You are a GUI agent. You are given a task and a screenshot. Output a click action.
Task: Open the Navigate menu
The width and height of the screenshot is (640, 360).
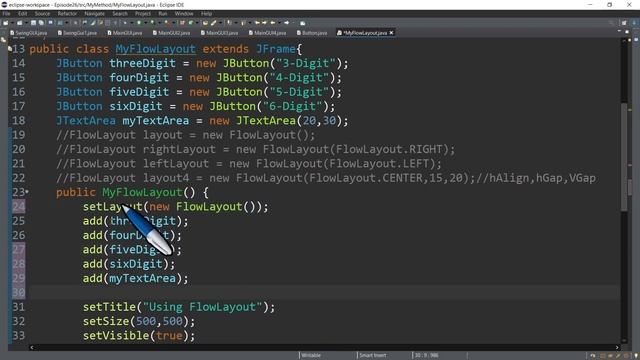click(94, 13)
